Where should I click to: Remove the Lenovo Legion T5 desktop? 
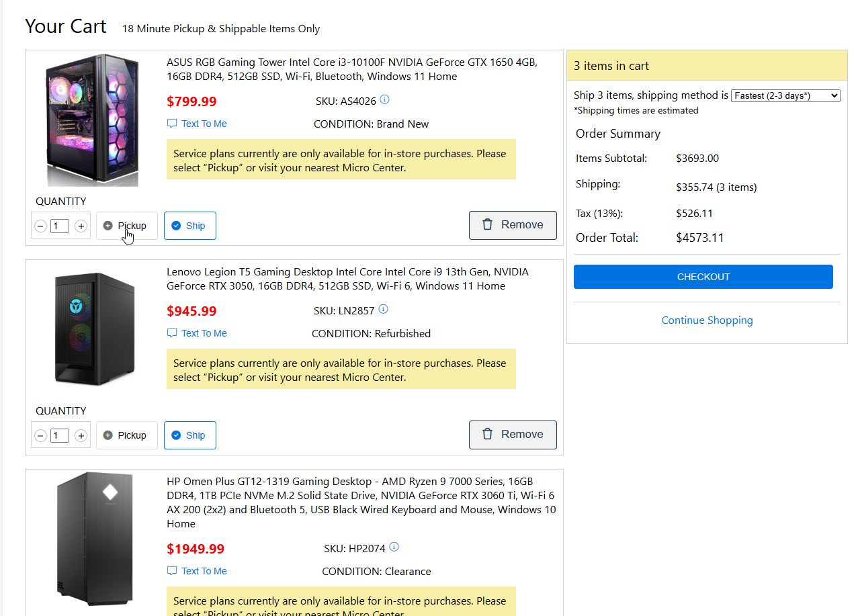click(x=513, y=435)
